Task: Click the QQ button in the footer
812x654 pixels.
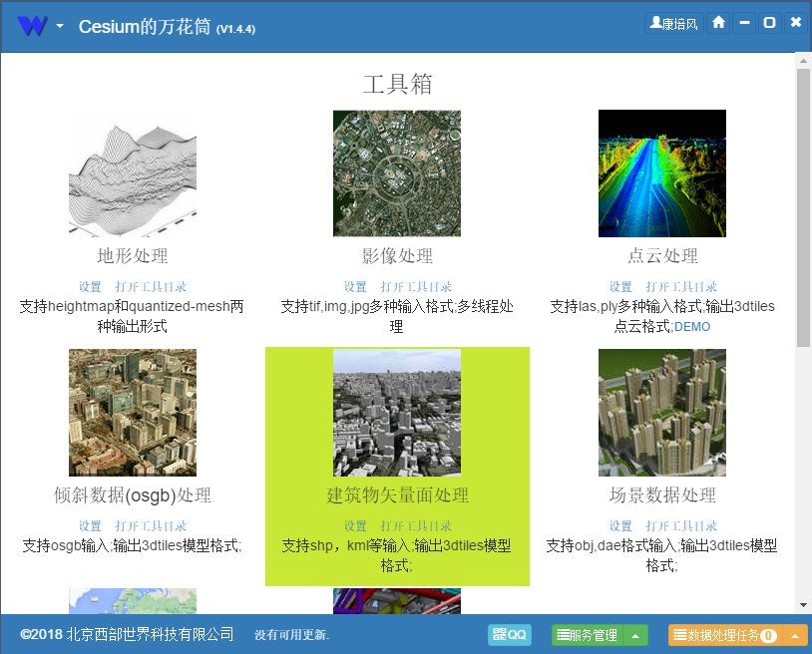Action: (510, 635)
